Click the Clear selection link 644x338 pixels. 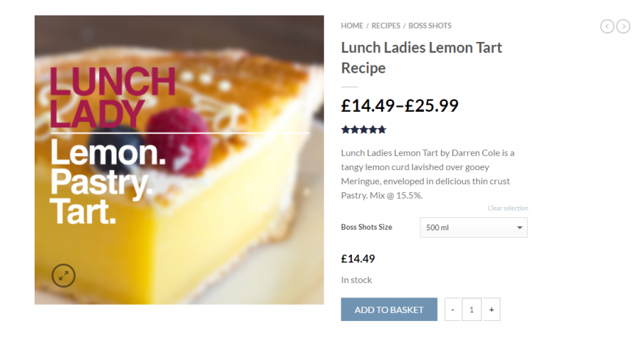(507, 208)
